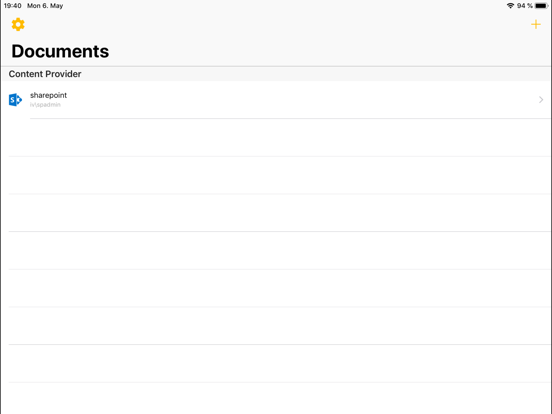Tap the battery icon in status bar
The width and height of the screenshot is (552, 414).
(x=541, y=6)
